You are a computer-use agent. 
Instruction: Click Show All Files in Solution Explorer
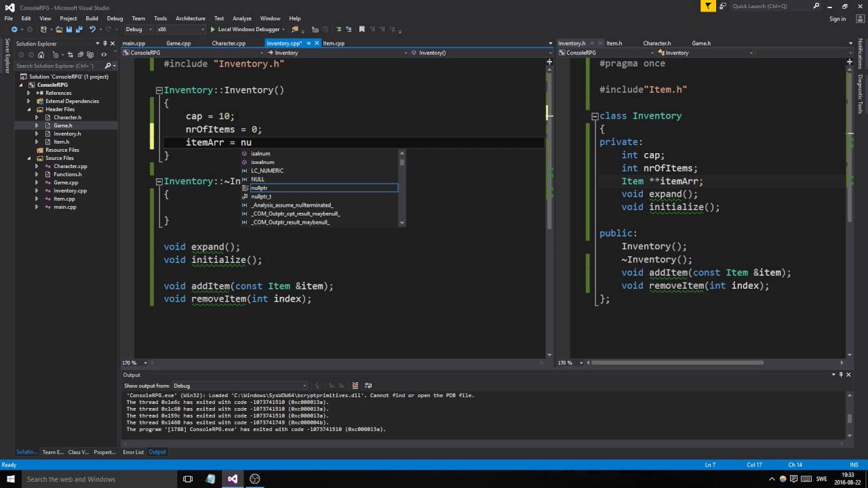pyautogui.click(x=91, y=55)
